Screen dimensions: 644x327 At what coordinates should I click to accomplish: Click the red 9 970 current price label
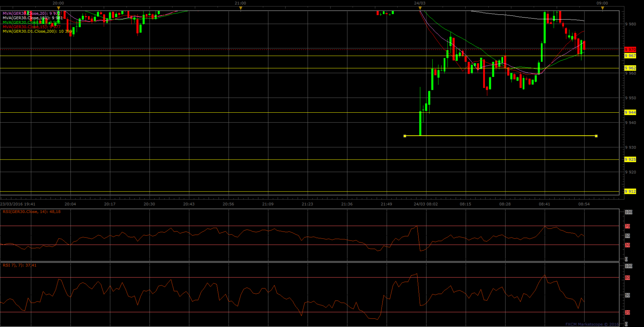pyautogui.click(x=630, y=49)
